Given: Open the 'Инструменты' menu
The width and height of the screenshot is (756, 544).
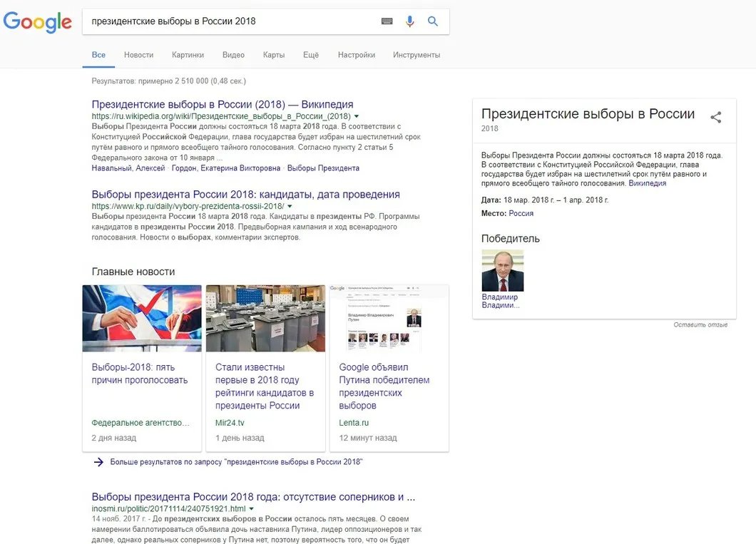Looking at the screenshot, I should tap(416, 55).
